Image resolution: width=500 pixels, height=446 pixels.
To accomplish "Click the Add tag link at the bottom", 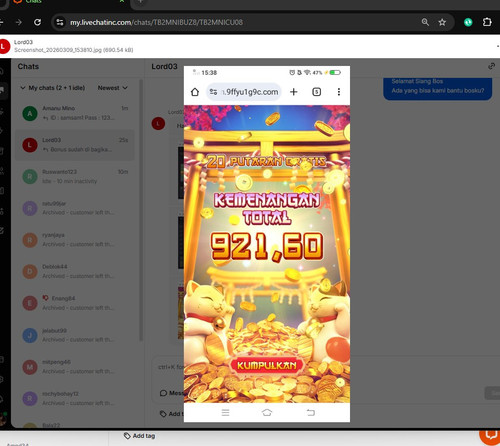I will coord(140,436).
